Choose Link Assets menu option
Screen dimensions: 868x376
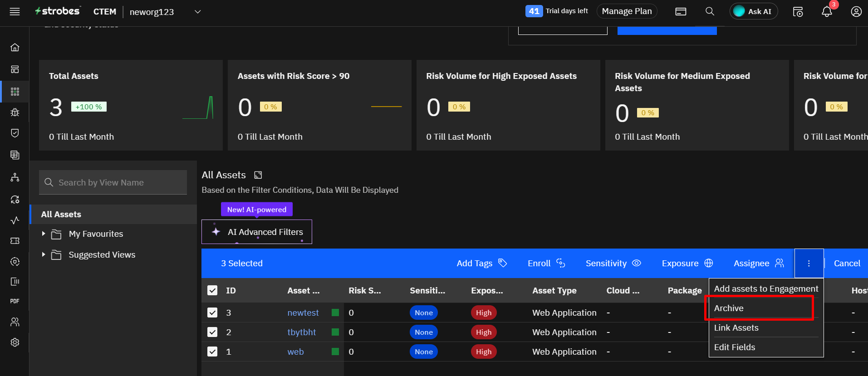coord(736,328)
